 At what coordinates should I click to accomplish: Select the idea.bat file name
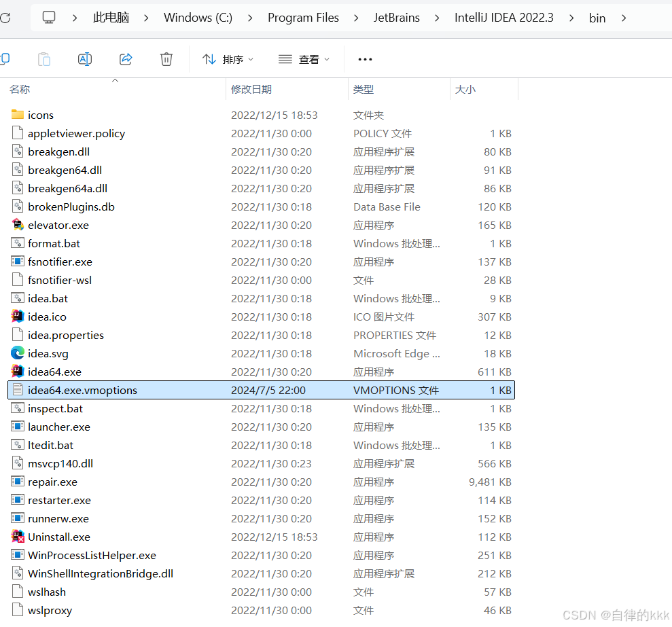(x=48, y=298)
